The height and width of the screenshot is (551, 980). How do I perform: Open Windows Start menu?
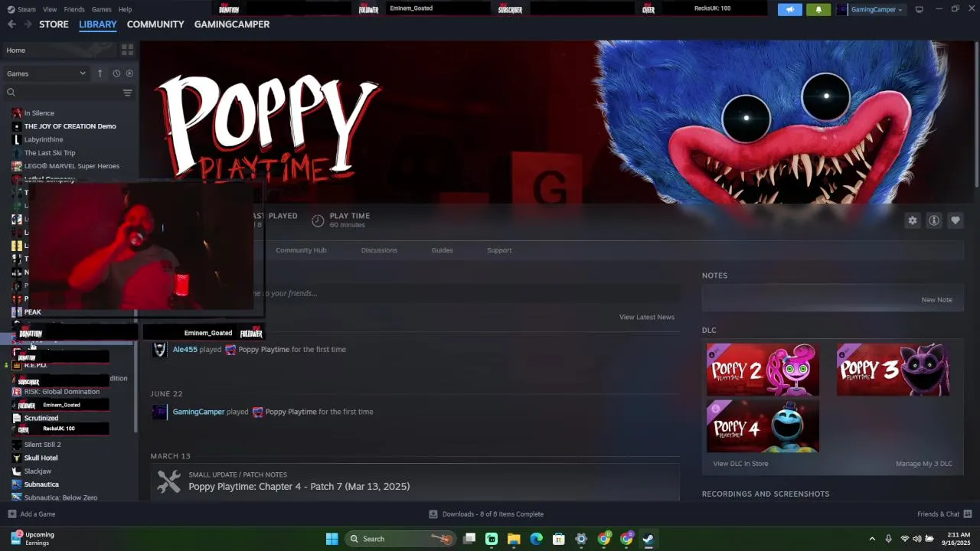coord(332,539)
